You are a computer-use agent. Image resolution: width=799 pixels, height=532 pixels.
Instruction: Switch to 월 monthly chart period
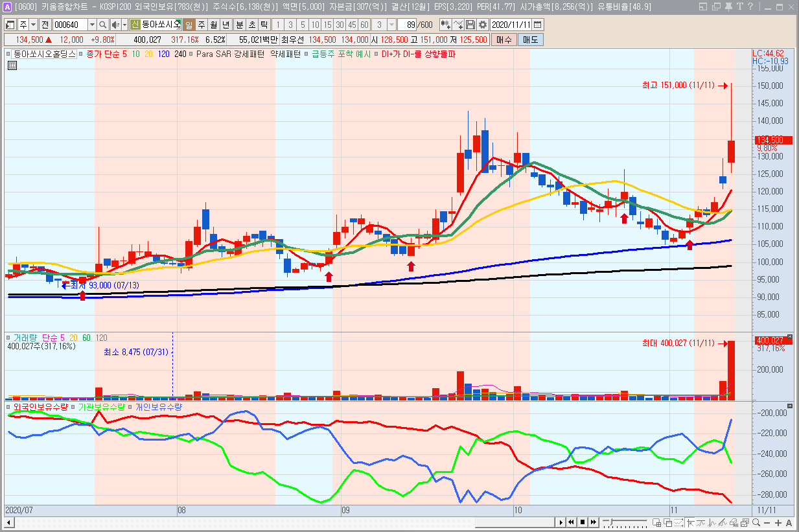click(x=213, y=25)
